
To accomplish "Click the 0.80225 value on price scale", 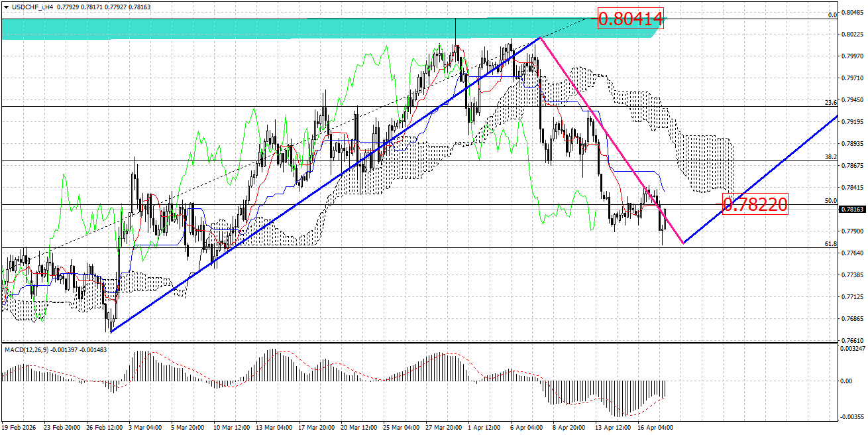I will [x=851, y=34].
